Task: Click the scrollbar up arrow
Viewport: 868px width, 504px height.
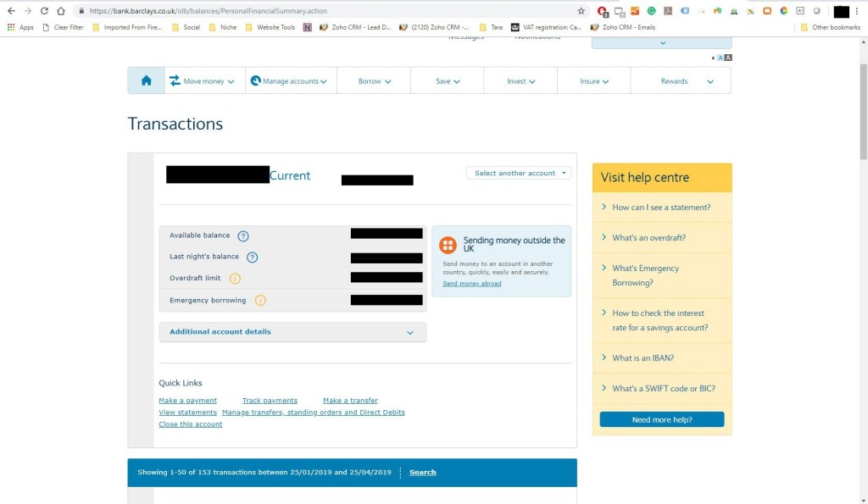Action: [x=863, y=42]
